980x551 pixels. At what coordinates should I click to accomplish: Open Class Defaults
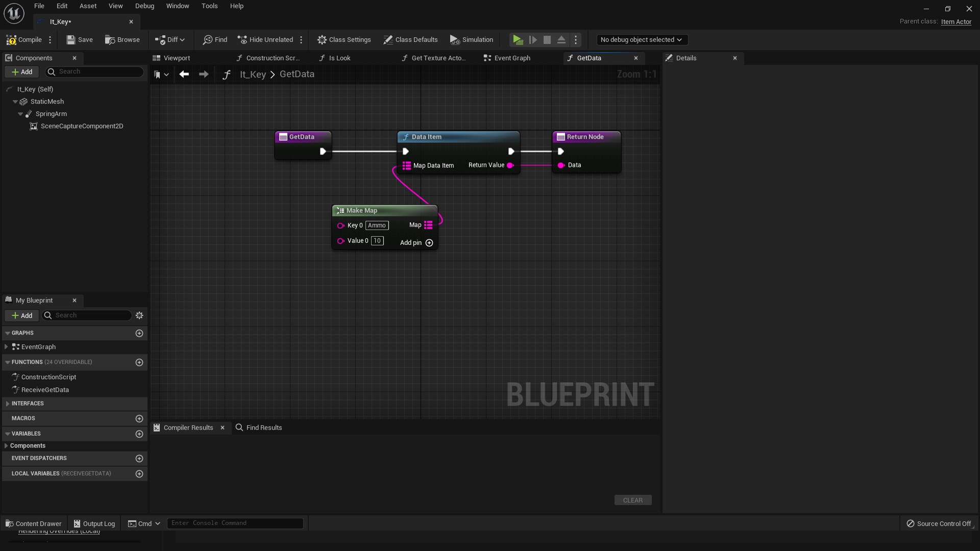pos(410,40)
